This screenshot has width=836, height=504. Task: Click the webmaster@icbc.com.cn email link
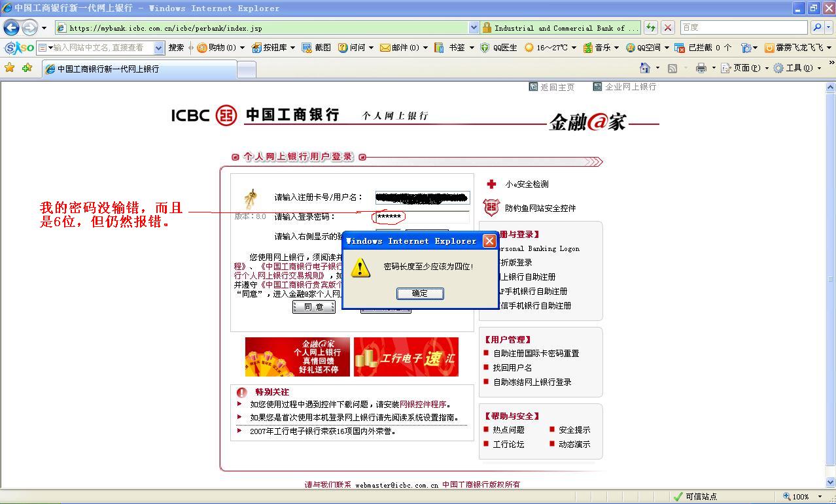coord(397,485)
